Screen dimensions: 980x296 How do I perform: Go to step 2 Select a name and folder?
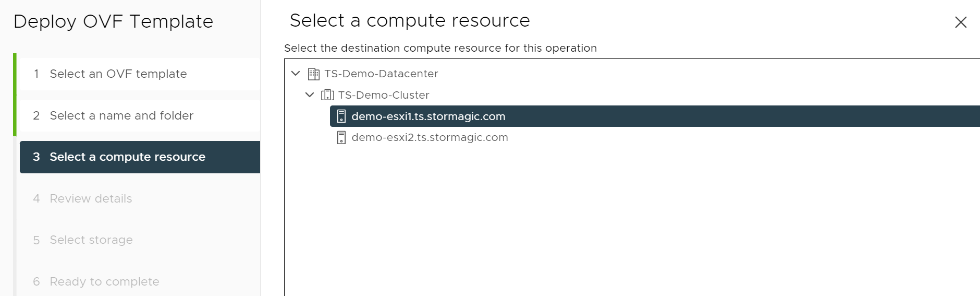point(140,115)
